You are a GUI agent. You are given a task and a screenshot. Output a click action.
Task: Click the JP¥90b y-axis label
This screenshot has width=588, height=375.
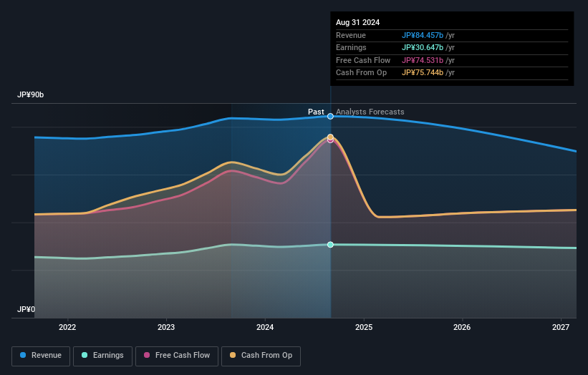tap(30, 94)
